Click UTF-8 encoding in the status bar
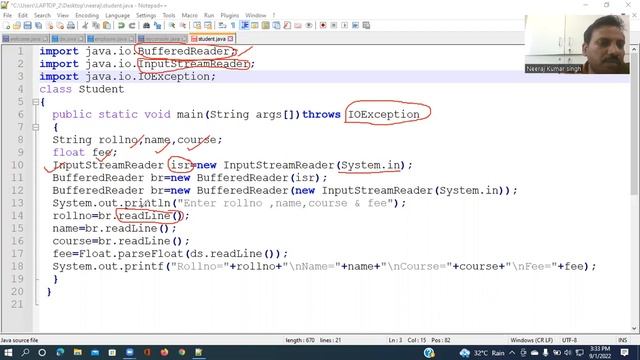 [569, 340]
